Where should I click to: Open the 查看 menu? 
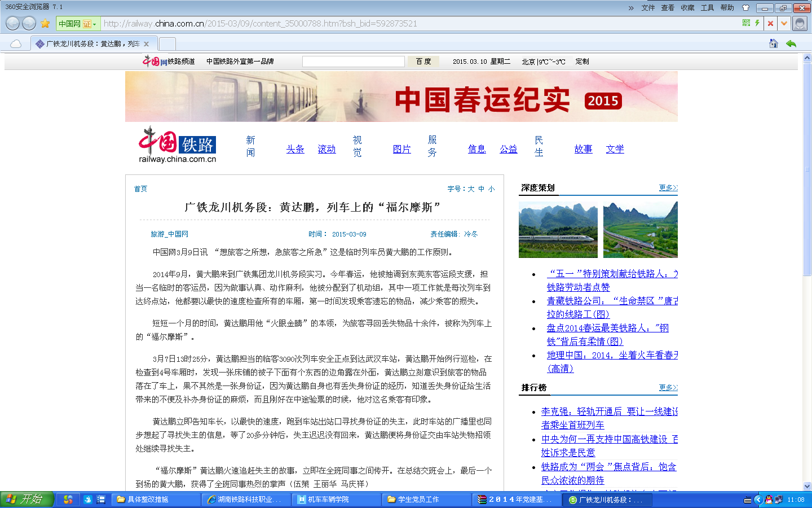[x=668, y=8]
